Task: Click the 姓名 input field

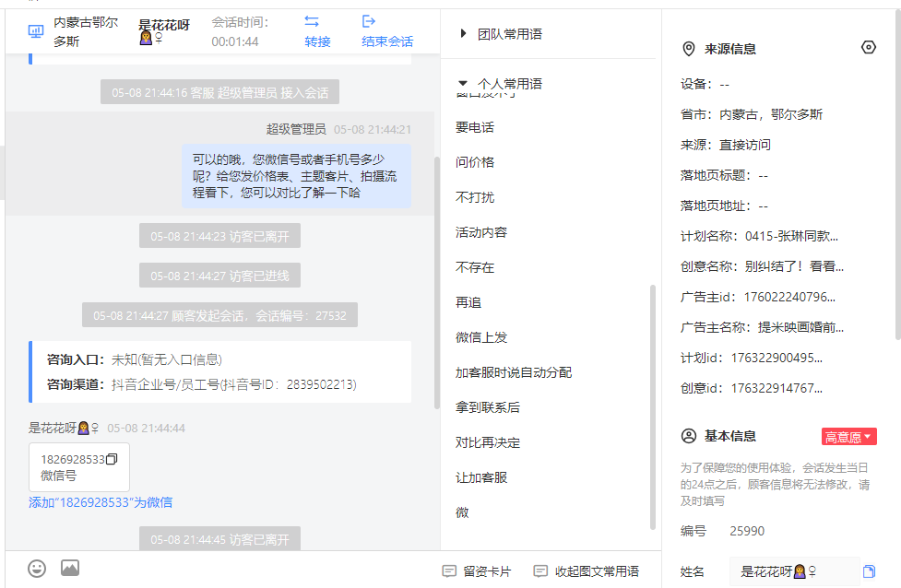Action: 795,571
